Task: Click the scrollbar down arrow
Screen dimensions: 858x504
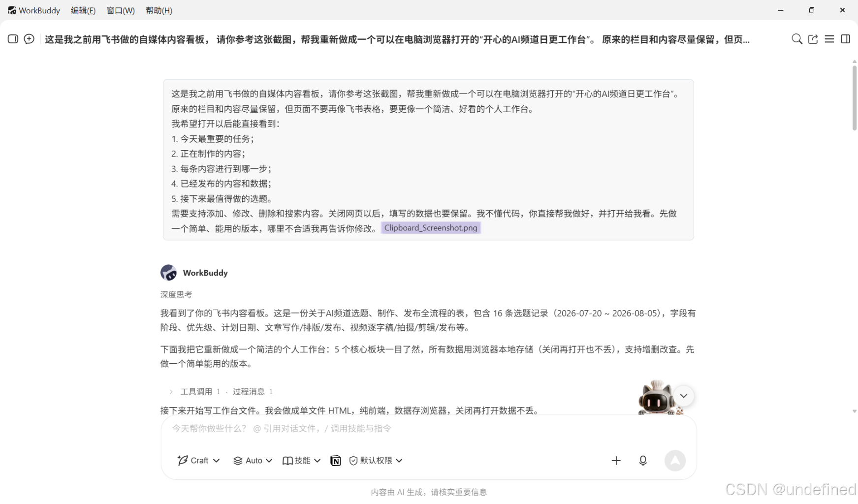Action: point(854,411)
